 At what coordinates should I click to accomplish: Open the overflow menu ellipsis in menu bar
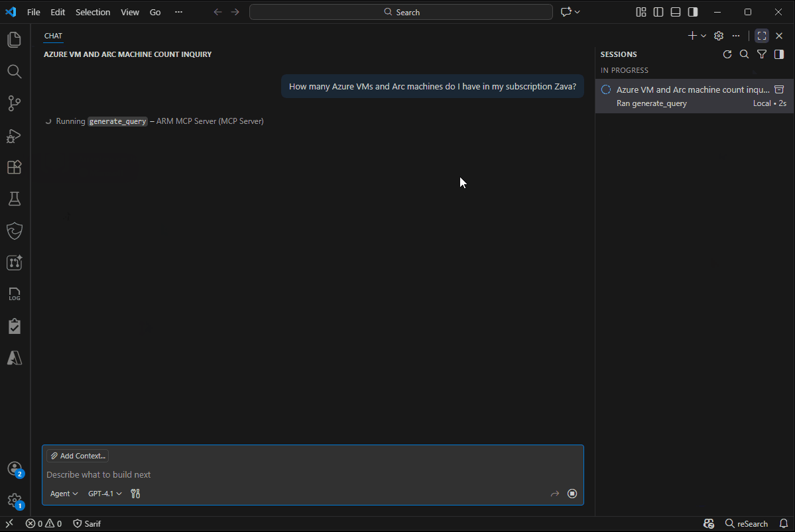click(178, 12)
